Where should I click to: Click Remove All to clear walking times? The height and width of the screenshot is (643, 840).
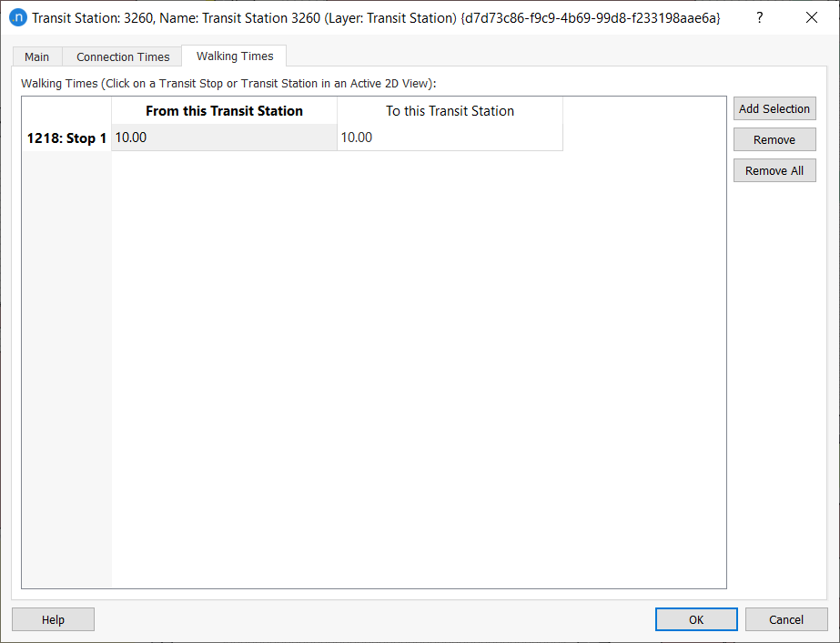[x=774, y=170]
